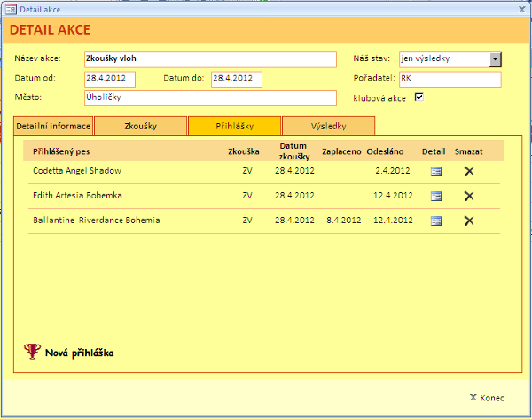Click dog name Codetta Angel Shadow
This screenshot has height=419, width=532.
click(x=77, y=170)
